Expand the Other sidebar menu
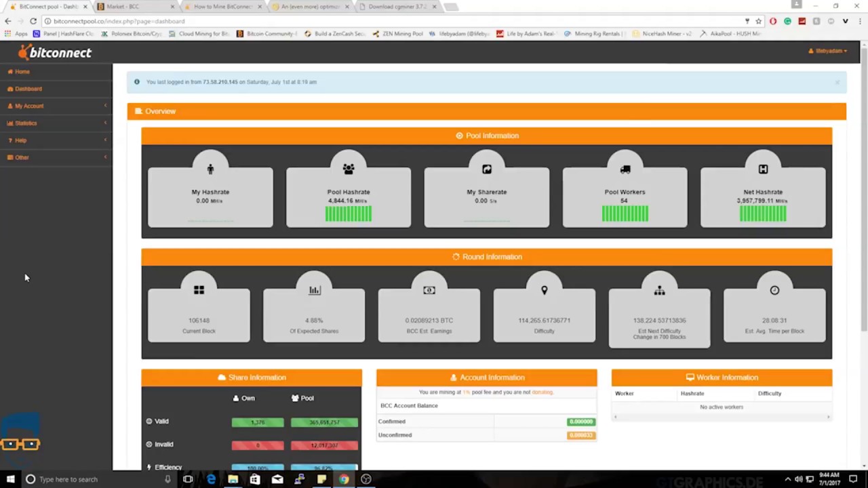Screen dimensions: 868x488 point(56,157)
